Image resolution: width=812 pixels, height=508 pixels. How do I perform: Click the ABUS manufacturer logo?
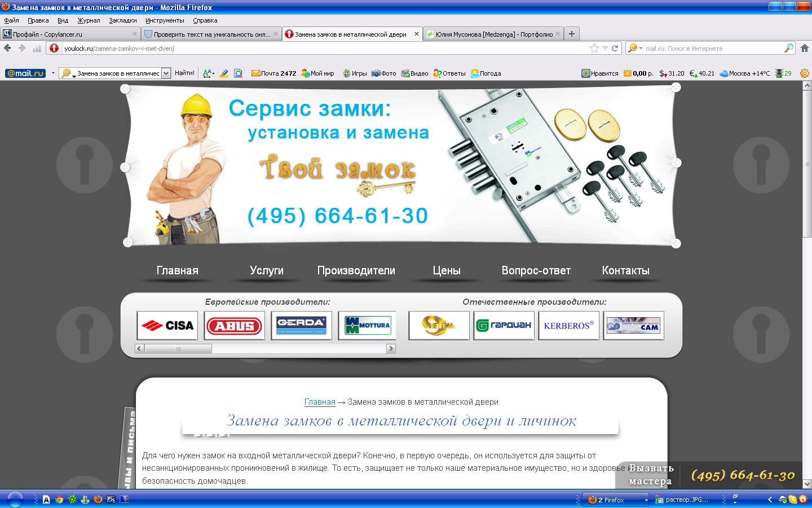(x=234, y=326)
